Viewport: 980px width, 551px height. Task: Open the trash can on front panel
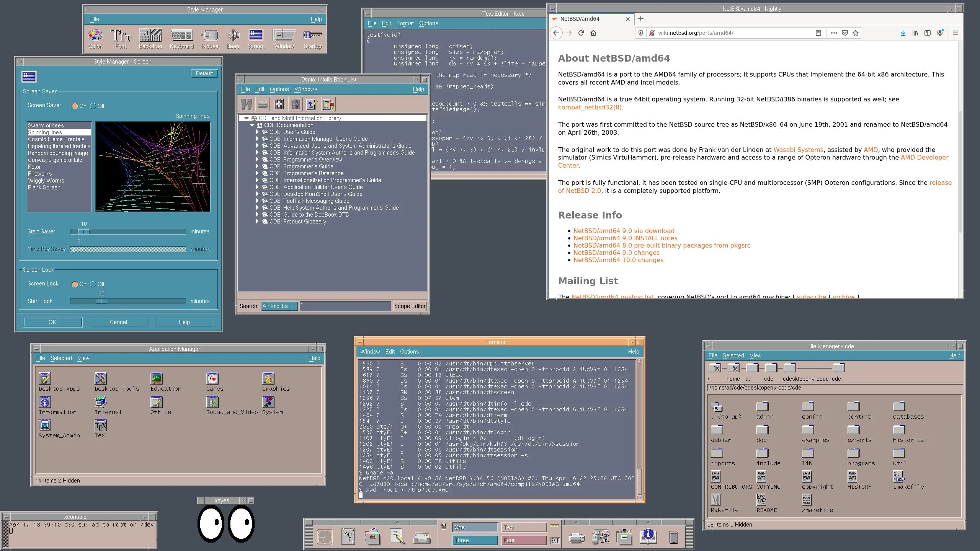click(673, 537)
